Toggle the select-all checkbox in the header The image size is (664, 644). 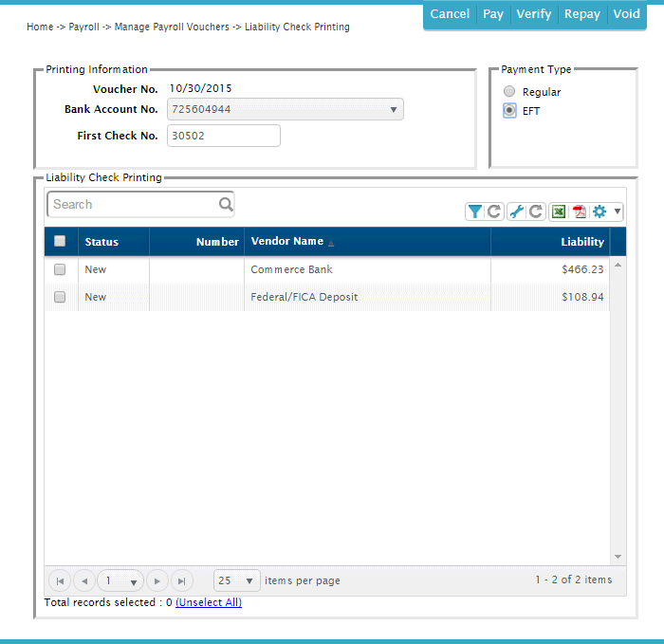[60, 241]
